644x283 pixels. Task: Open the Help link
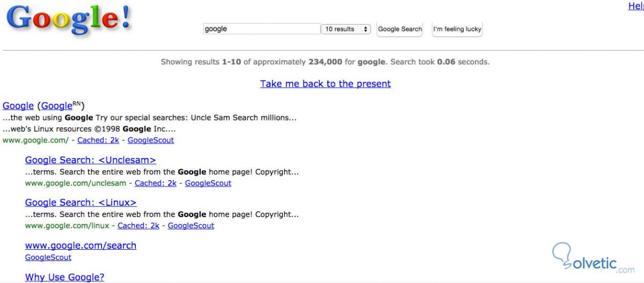pyautogui.click(x=636, y=6)
